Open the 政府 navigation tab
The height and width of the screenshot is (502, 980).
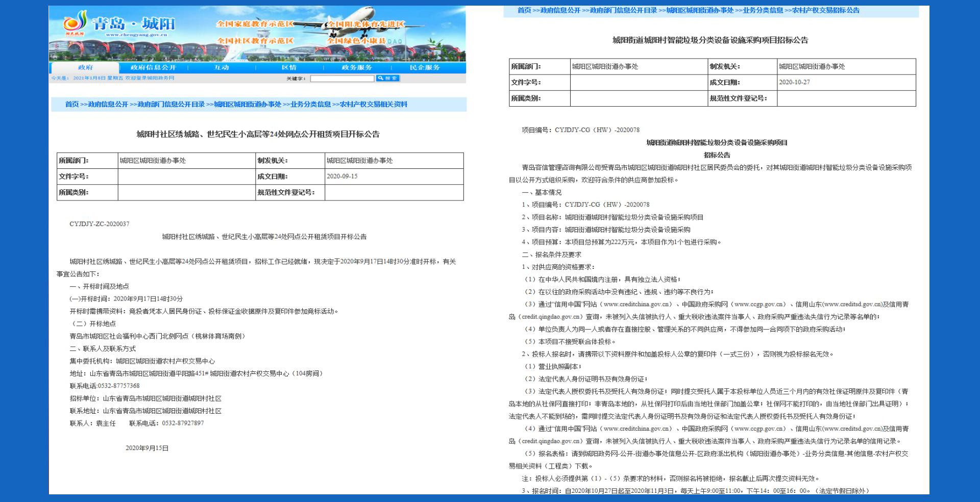pyautogui.click(x=85, y=67)
